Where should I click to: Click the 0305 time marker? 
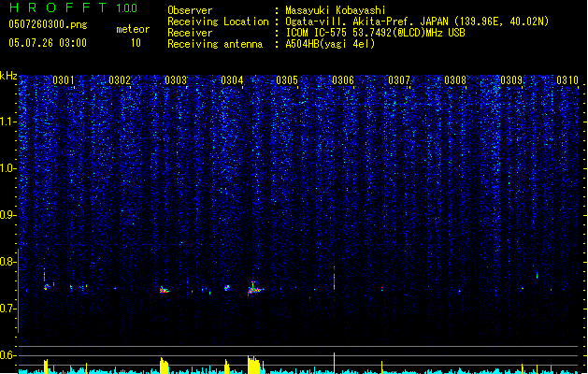pos(287,80)
